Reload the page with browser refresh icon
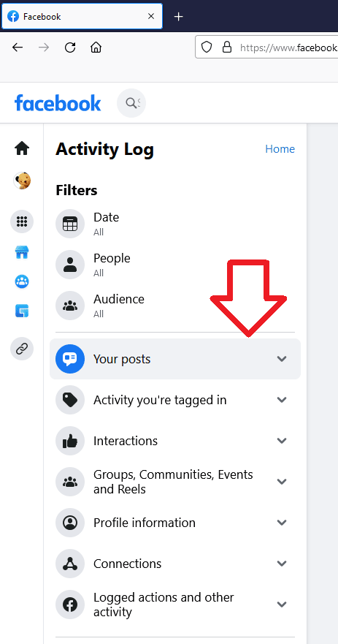This screenshot has height=644, width=338. pos(70,48)
